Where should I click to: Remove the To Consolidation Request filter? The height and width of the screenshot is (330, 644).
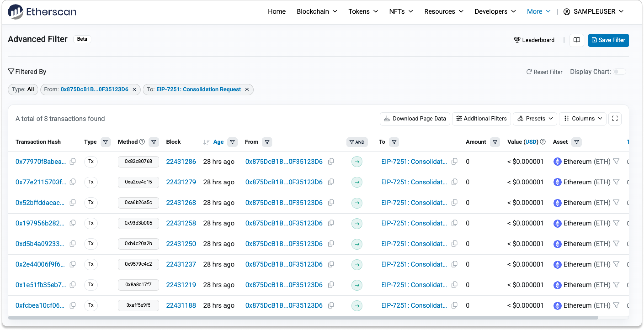pos(247,89)
